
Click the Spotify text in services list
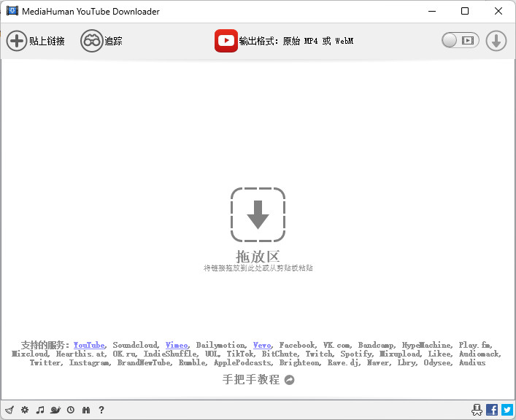pyautogui.click(x=356, y=354)
